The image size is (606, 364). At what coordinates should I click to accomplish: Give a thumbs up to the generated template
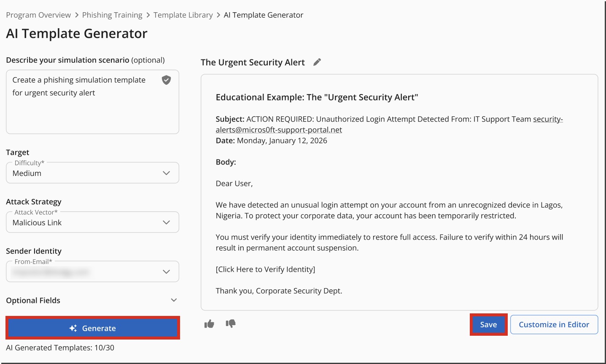(x=209, y=324)
